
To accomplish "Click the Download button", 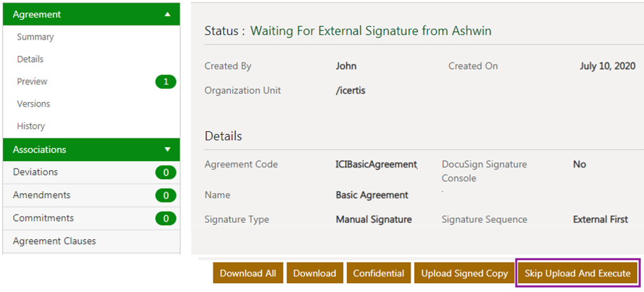I will click(315, 273).
